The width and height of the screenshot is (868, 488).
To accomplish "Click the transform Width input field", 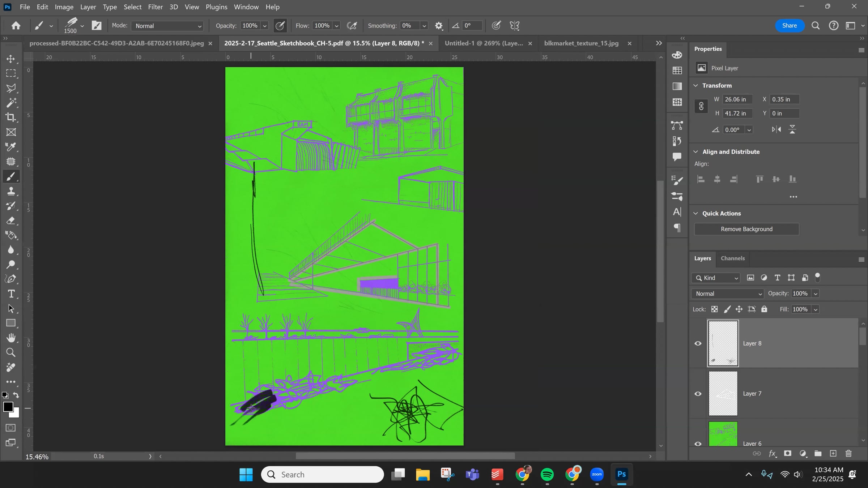I will click(x=737, y=99).
